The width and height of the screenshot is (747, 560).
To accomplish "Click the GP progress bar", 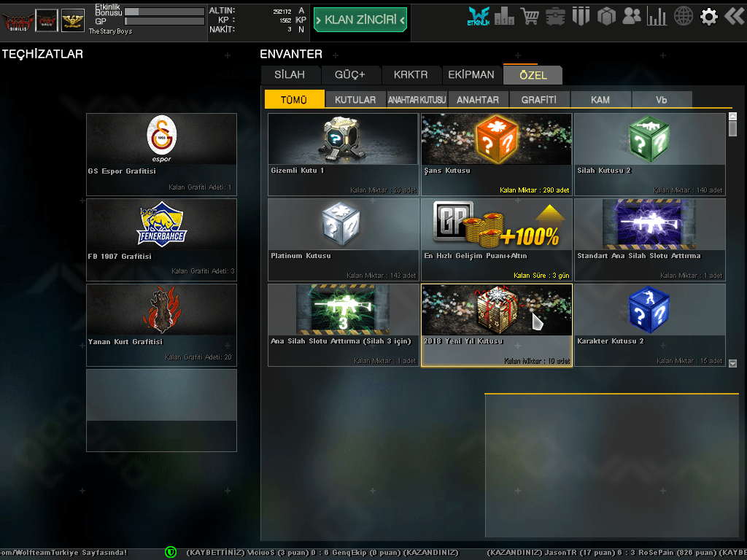I will click(164, 21).
